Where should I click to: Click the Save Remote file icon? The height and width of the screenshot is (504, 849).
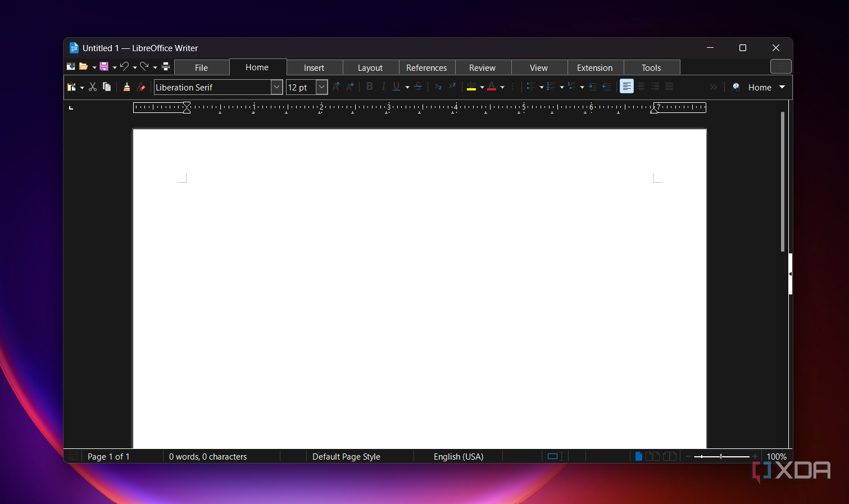point(71,66)
